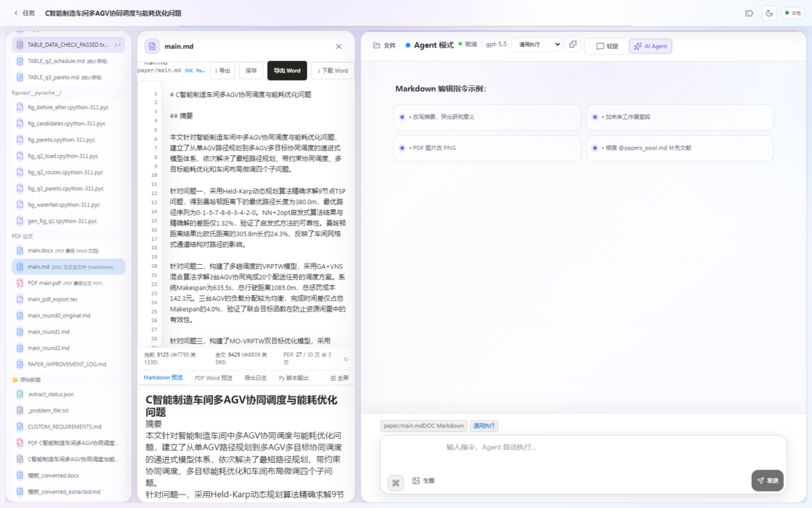The height and width of the screenshot is (508, 812).
Task: Open 文件 folder button in agent panel
Action: click(384, 45)
